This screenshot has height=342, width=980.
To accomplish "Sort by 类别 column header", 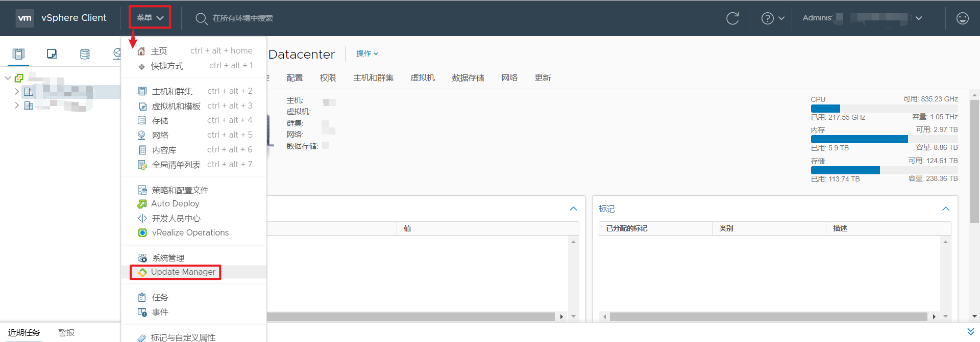I will [x=769, y=228].
